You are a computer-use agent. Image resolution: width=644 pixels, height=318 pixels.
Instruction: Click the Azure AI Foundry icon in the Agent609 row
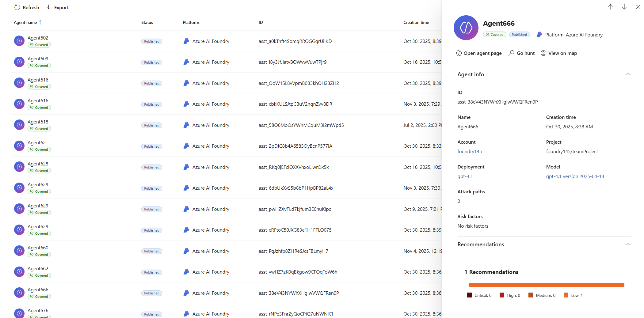[186, 62]
